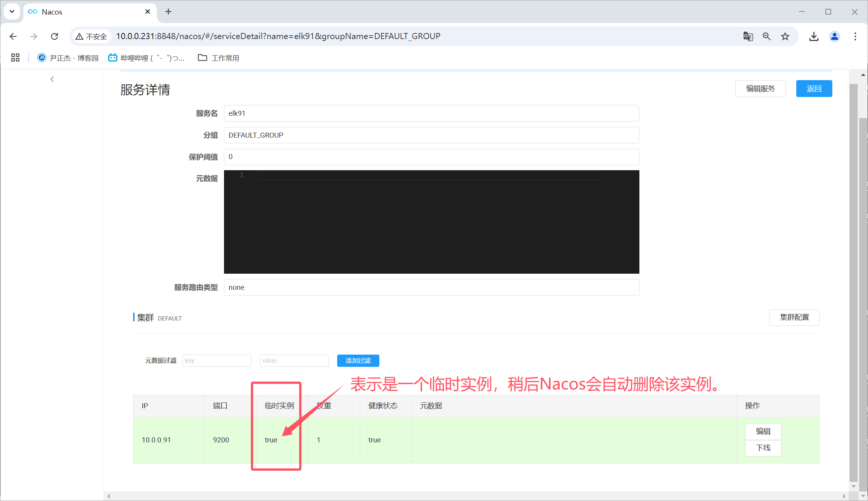Click the metadata filter key input field
This screenshot has width=868, height=501.
pos(217,360)
